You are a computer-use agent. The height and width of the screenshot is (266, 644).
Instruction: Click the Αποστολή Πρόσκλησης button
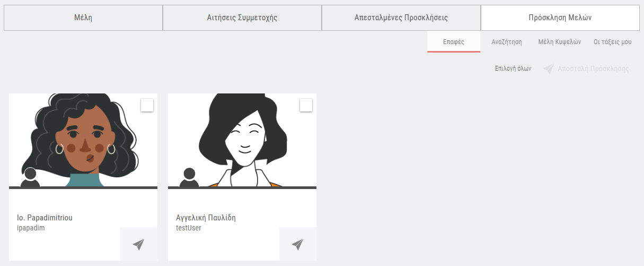pyautogui.click(x=586, y=69)
